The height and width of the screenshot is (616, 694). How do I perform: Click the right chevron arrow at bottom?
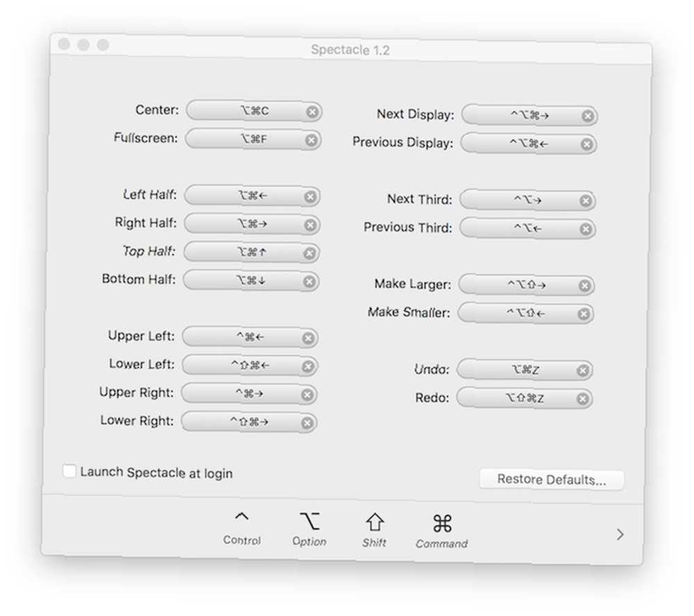tap(620, 535)
